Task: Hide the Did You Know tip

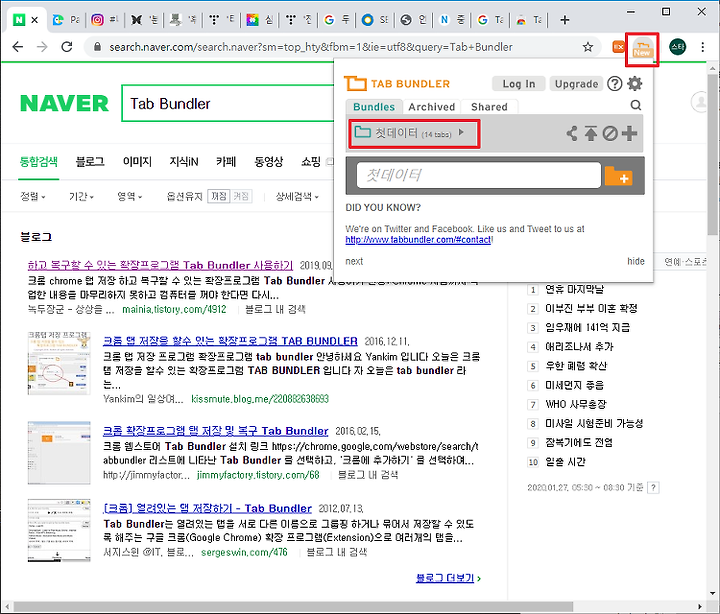Action: [636, 261]
